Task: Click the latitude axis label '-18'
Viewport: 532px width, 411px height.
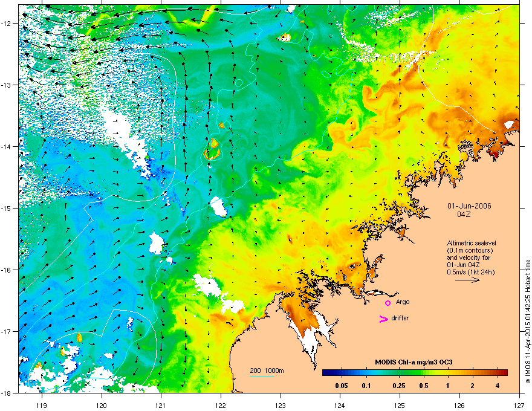Action: pyautogui.click(x=7, y=393)
